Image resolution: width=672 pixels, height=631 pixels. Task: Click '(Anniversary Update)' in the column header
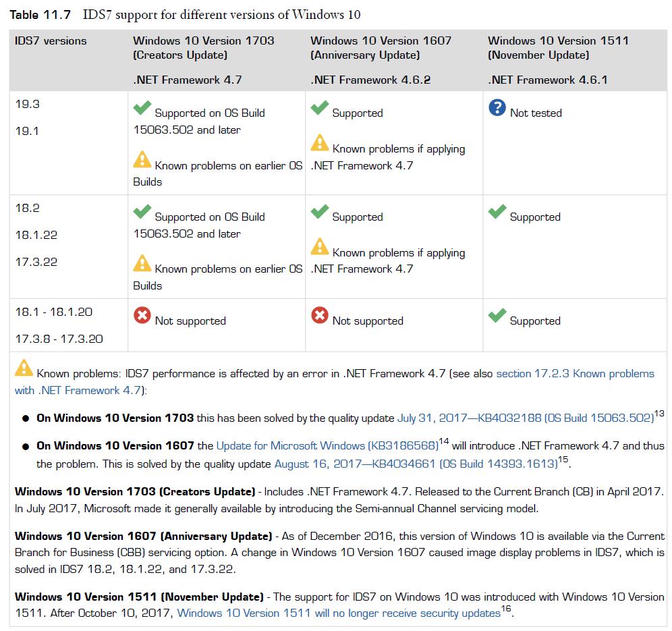coord(365,55)
